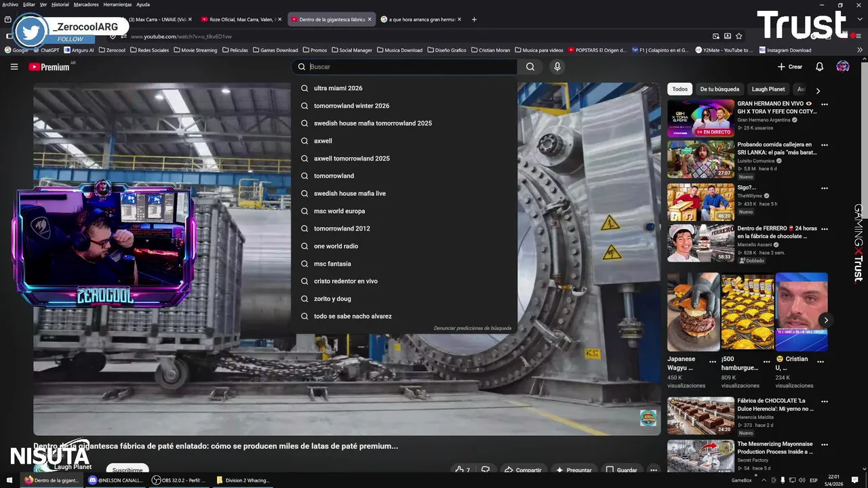Open options for Gran Hermano video
The height and width of the screenshot is (488, 868).
(825, 104)
